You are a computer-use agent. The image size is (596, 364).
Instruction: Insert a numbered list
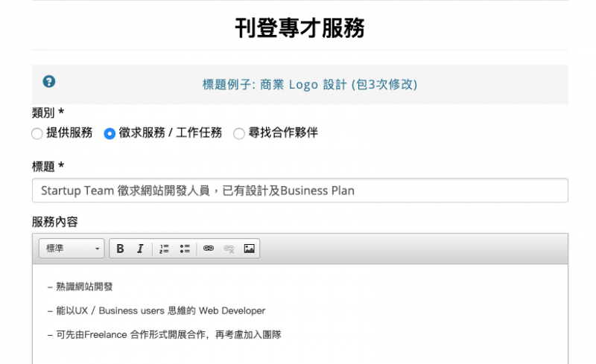click(165, 249)
